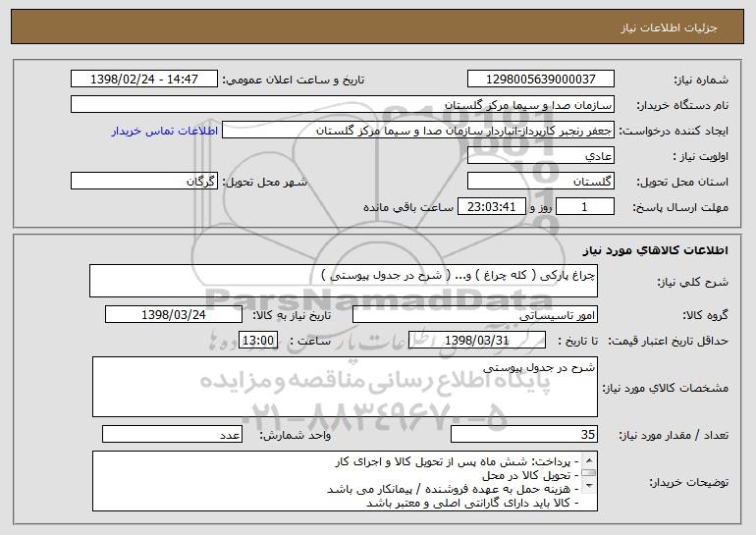Click the label گروه کالا
The image size is (756, 535).
coord(705,315)
